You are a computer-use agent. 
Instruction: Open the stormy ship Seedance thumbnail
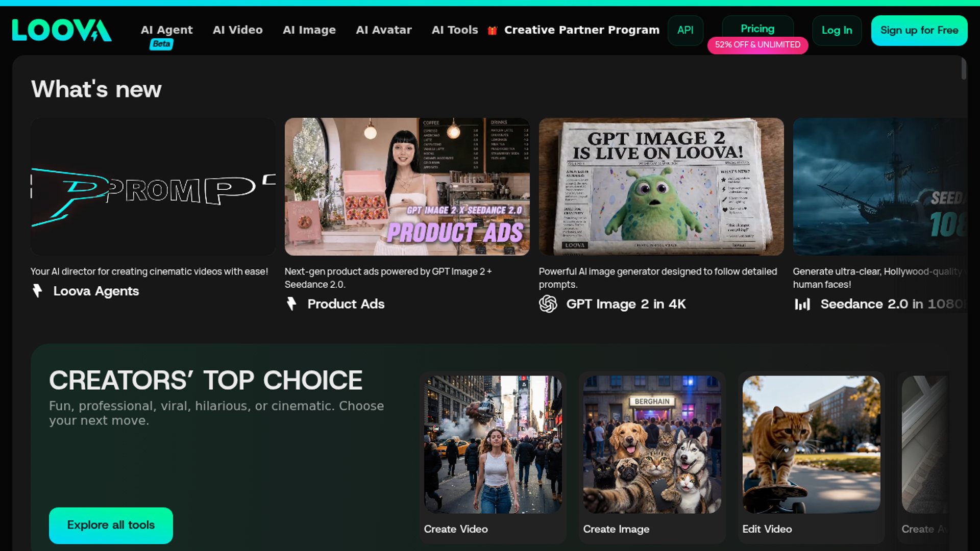pyautogui.click(x=880, y=187)
